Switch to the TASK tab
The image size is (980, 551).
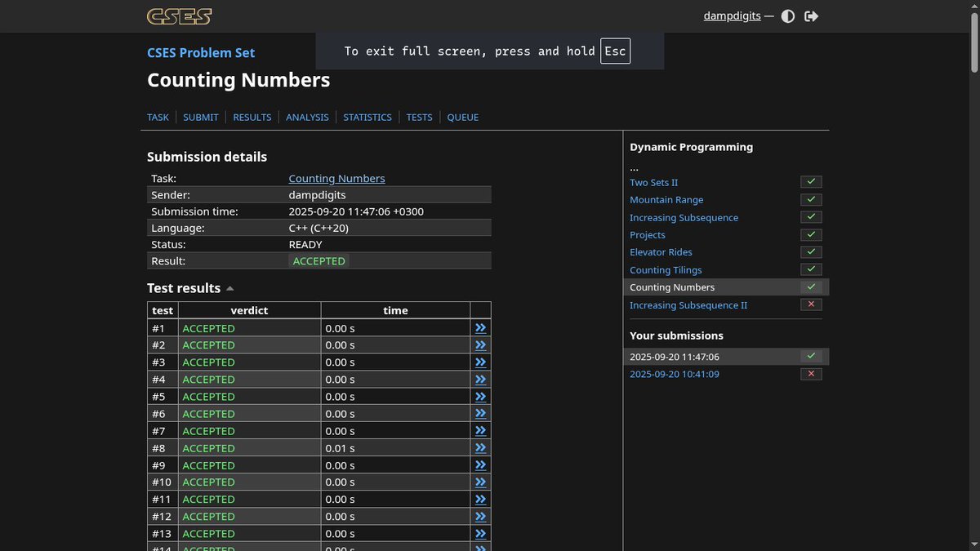158,118
